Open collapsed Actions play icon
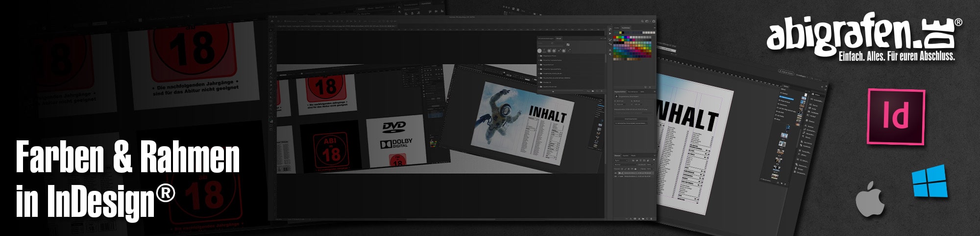 pyautogui.click(x=610, y=33)
